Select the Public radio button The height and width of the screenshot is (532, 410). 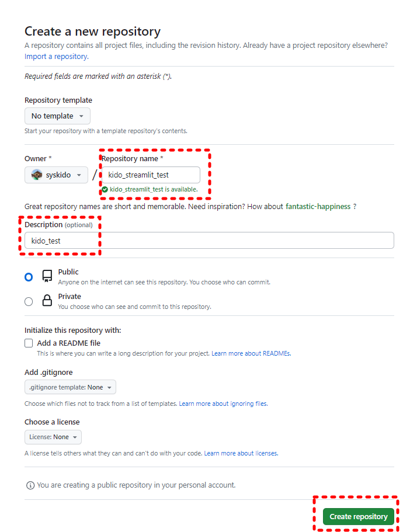(x=29, y=277)
